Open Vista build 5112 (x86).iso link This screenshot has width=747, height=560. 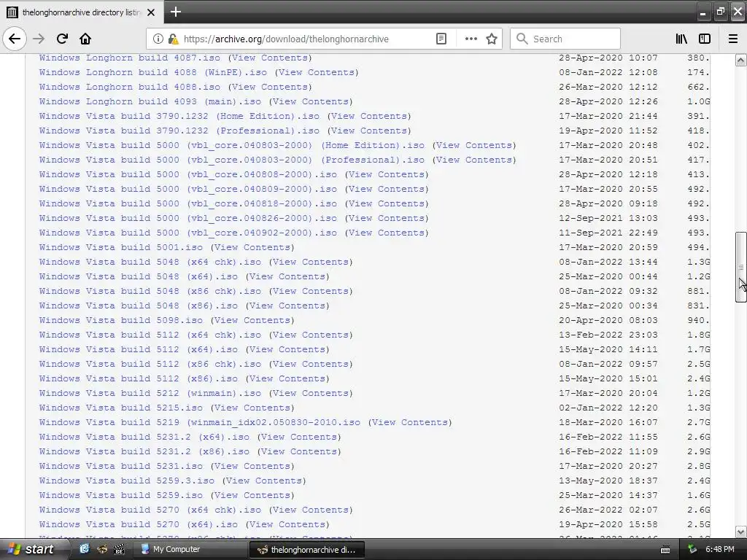point(138,378)
